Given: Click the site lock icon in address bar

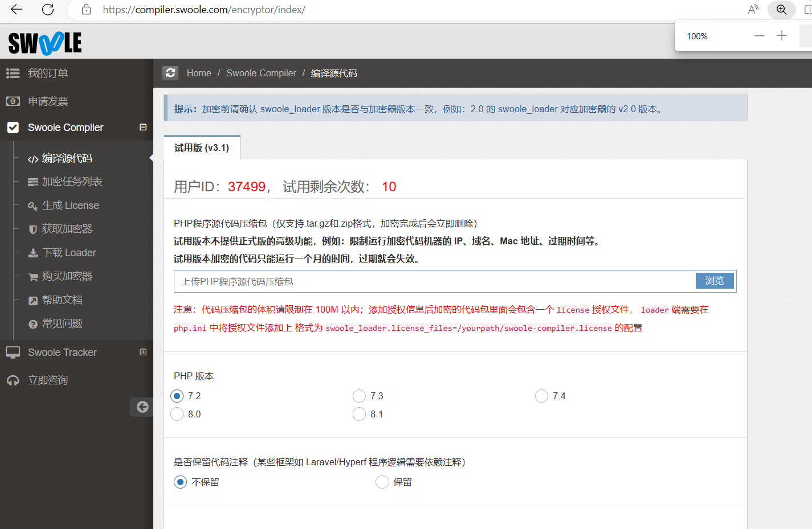Looking at the screenshot, I should [86, 9].
